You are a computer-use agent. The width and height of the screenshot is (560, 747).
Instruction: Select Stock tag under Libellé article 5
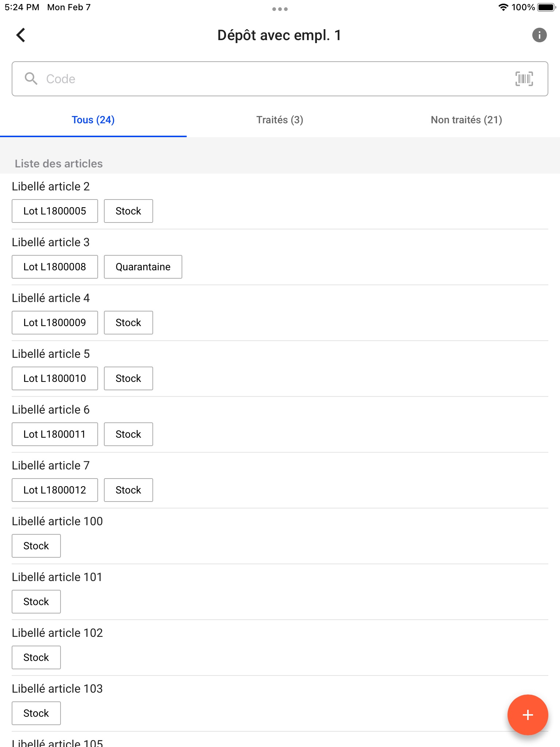pos(128,378)
